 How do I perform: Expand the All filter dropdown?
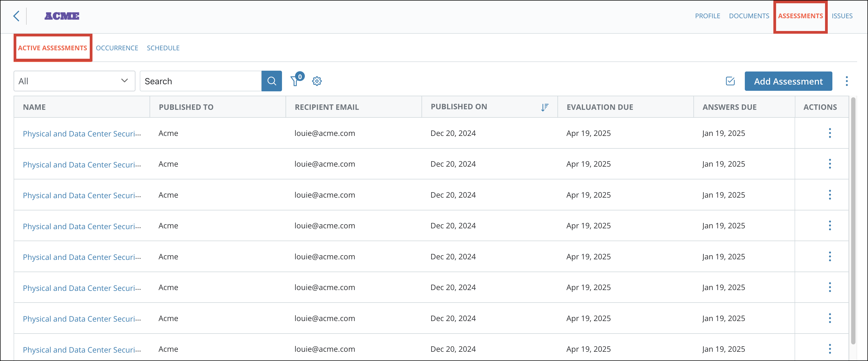click(74, 81)
